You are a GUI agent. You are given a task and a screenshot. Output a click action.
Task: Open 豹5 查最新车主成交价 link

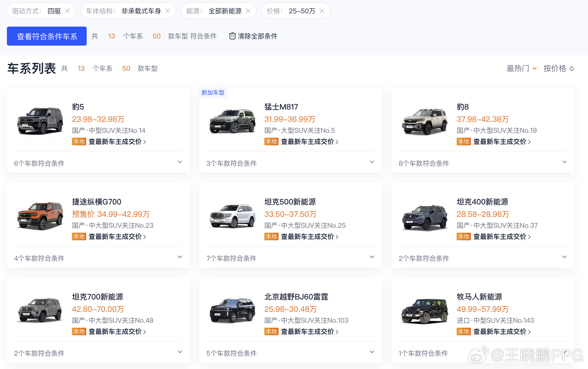(117, 142)
